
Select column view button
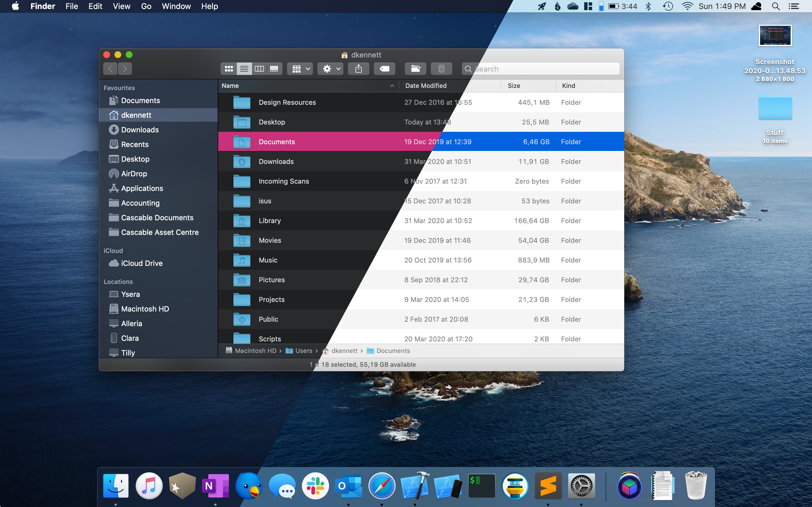coord(259,69)
